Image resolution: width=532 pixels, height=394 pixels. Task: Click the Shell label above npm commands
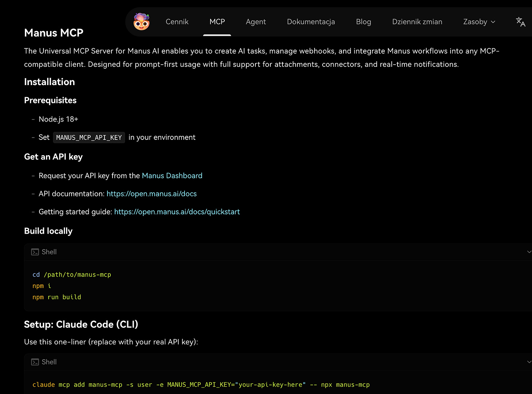click(49, 252)
